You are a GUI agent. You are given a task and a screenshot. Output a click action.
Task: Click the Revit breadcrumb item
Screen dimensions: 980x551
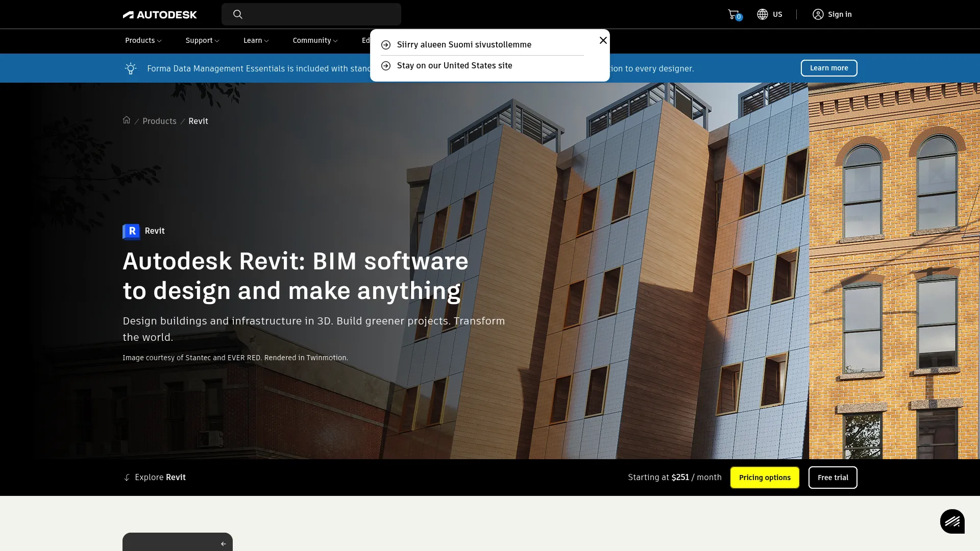coord(198,121)
